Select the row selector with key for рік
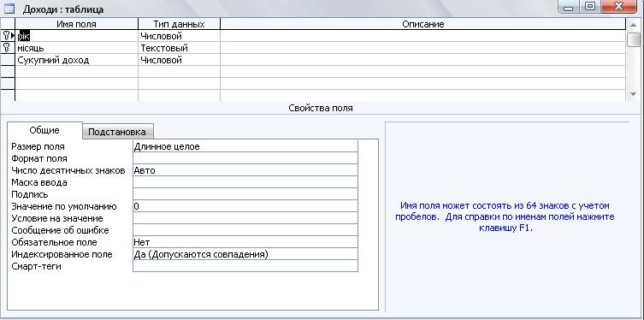Image resolution: width=644 pixels, height=320 pixels. click(8, 36)
